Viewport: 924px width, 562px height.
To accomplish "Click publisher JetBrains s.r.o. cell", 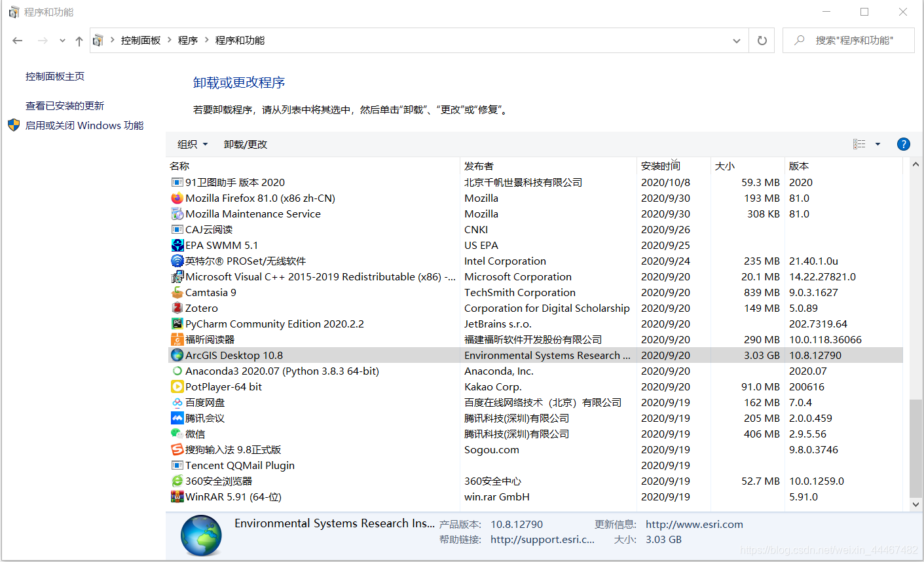I will point(498,324).
